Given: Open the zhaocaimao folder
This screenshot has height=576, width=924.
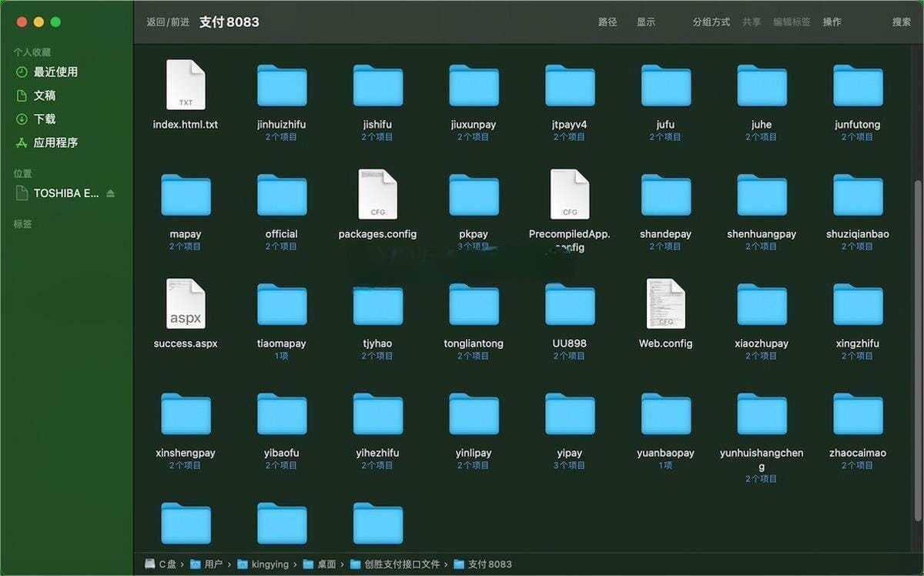Looking at the screenshot, I should click(x=858, y=414).
